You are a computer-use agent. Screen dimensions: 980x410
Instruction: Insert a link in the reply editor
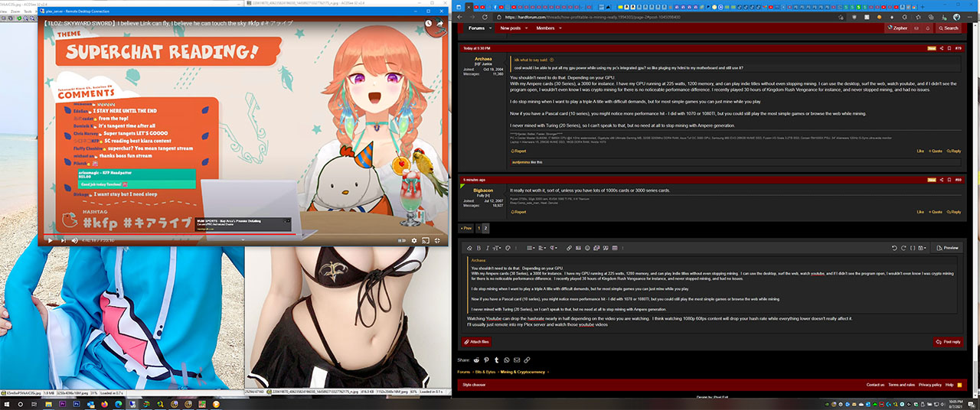[x=568, y=248]
